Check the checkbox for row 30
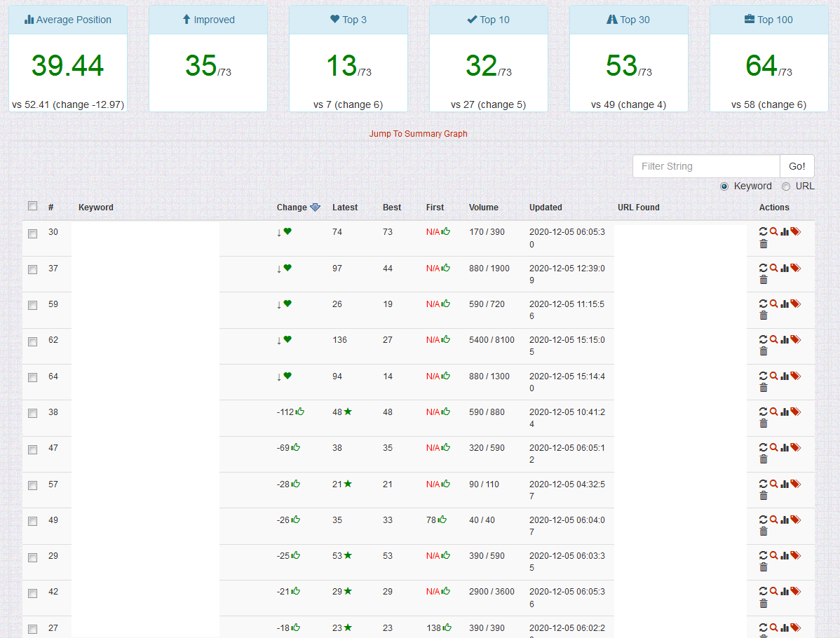This screenshot has height=638, width=840. (x=33, y=233)
